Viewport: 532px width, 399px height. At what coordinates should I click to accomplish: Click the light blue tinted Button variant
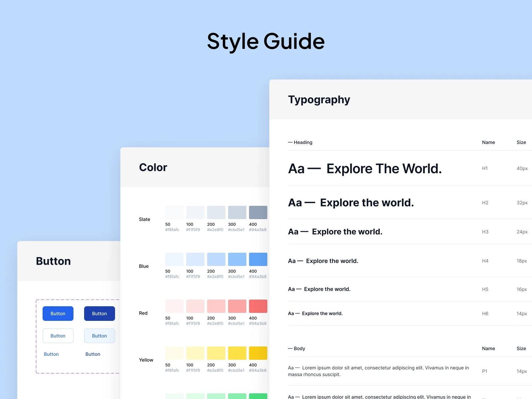point(99,336)
